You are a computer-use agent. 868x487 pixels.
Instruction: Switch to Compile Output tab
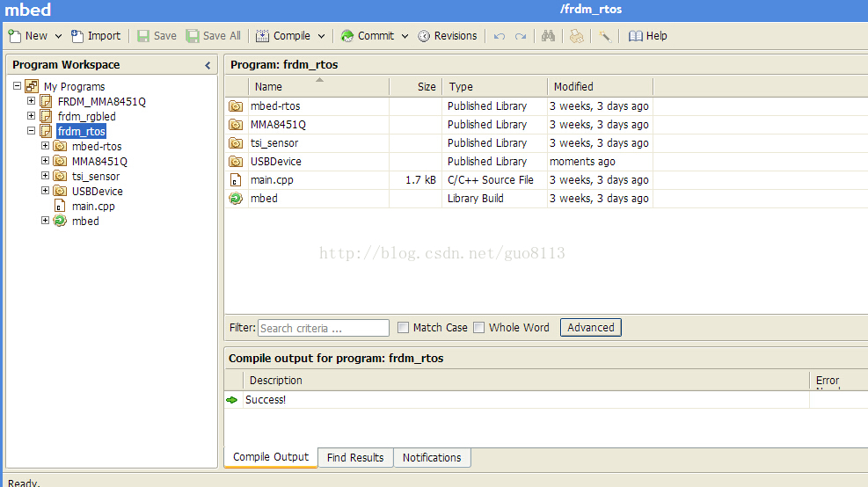tap(271, 457)
